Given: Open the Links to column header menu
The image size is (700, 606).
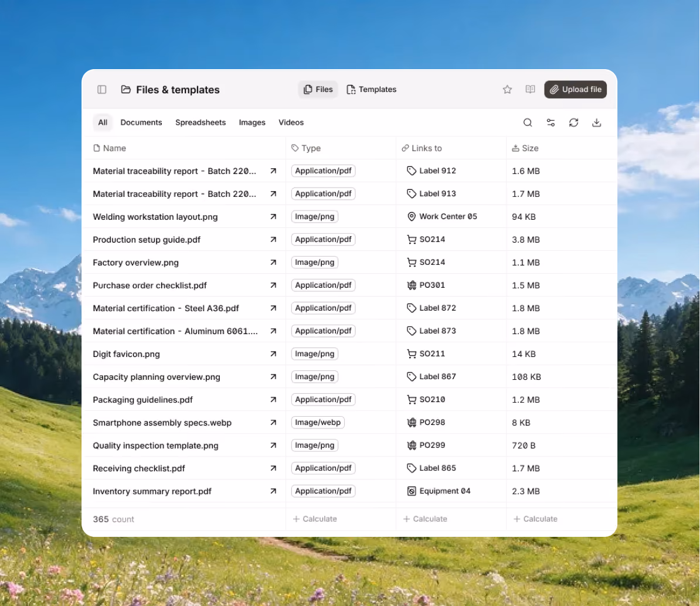Looking at the screenshot, I should [x=422, y=148].
